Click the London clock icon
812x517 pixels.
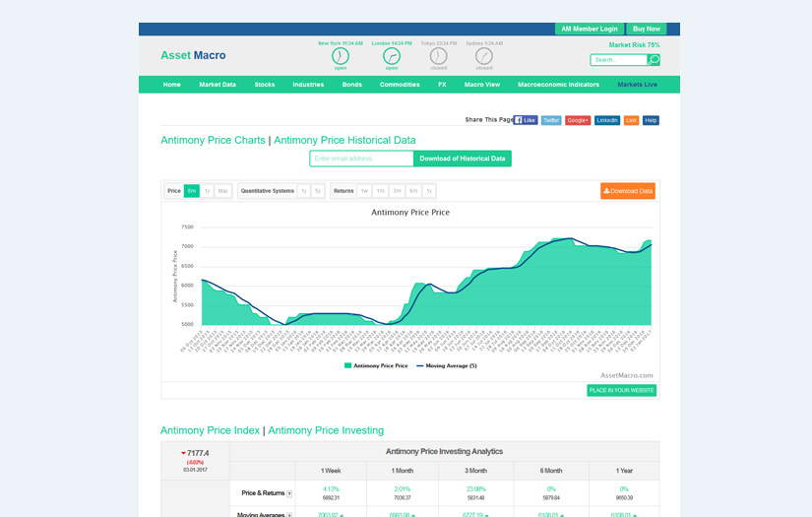point(392,56)
